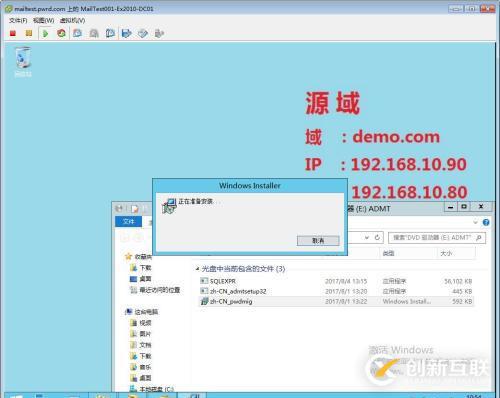Click the date 2017/8/1 13:20
The height and width of the screenshot is (398, 500).
click(346, 291)
